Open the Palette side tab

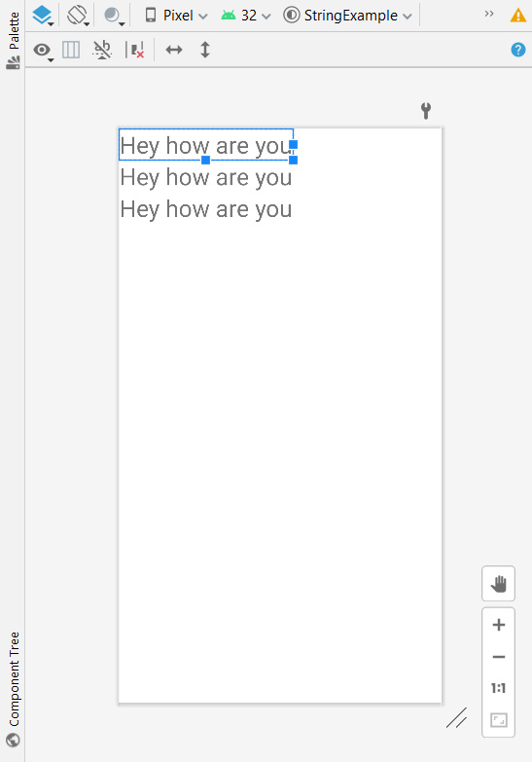pyautogui.click(x=13, y=40)
